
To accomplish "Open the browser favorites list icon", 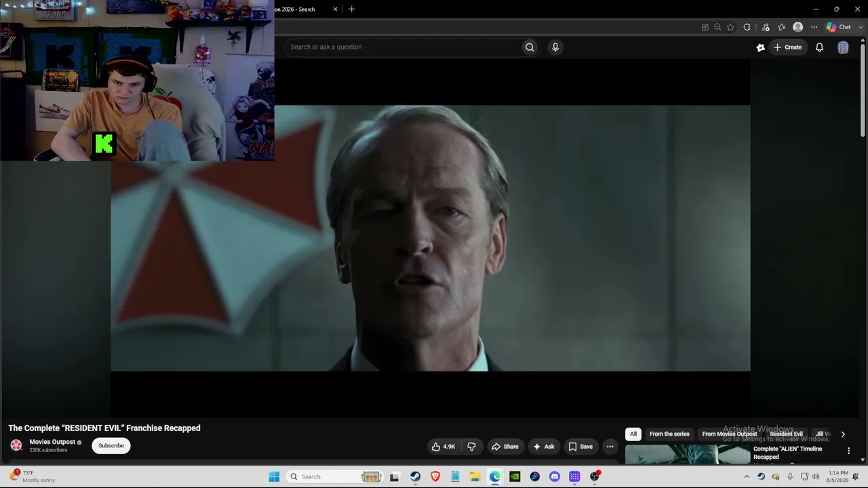I will (x=782, y=27).
